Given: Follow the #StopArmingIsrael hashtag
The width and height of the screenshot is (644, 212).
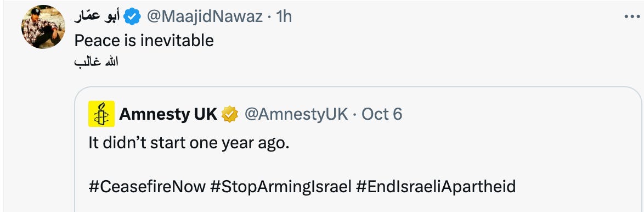Looking at the screenshot, I should point(280,187).
